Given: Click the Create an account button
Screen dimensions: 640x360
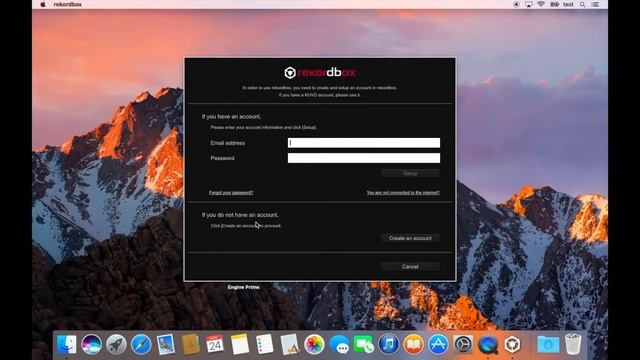Looking at the screenshot, I should 410,238.
